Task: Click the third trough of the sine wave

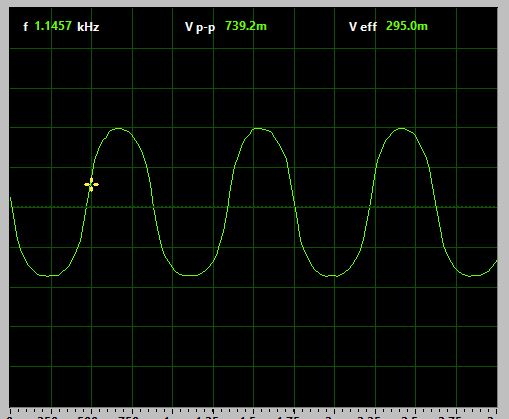Action: click(x=332, y=276)
